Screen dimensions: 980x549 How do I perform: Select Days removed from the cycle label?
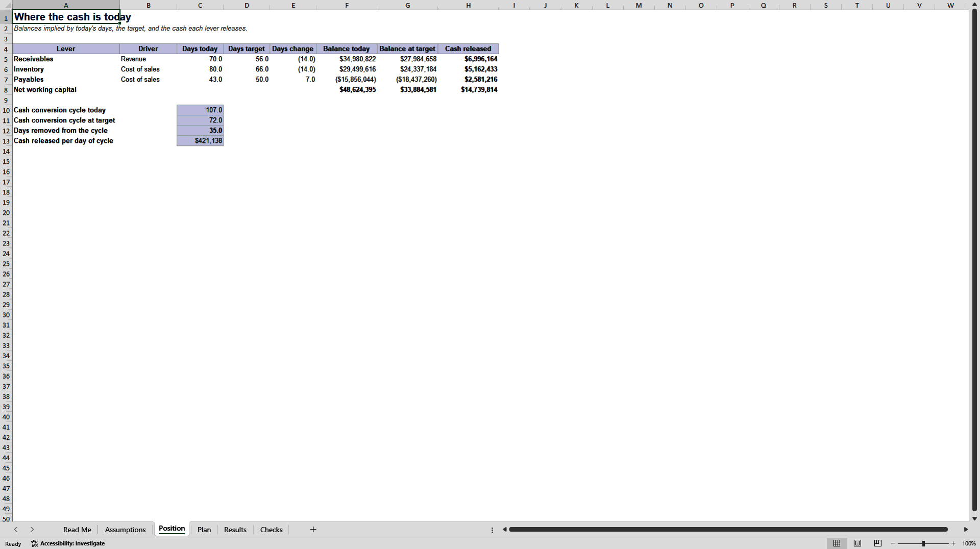click(66, 131)
